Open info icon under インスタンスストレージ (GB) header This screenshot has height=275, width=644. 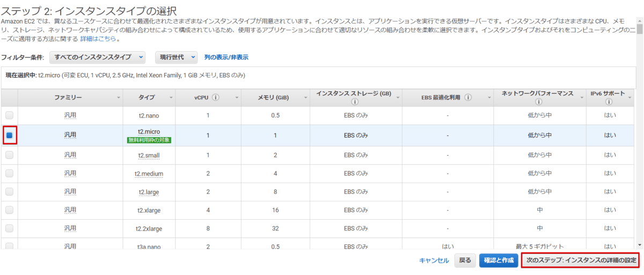[x=354, y=102]
